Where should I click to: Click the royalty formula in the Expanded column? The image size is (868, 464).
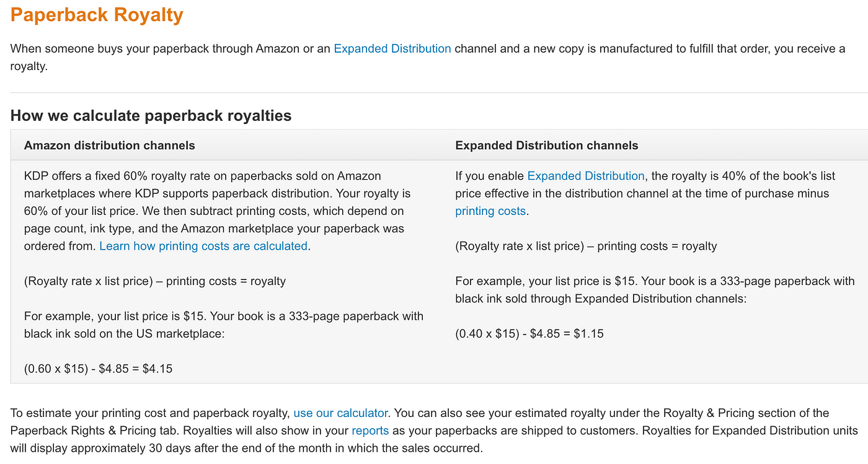point(586,246)
